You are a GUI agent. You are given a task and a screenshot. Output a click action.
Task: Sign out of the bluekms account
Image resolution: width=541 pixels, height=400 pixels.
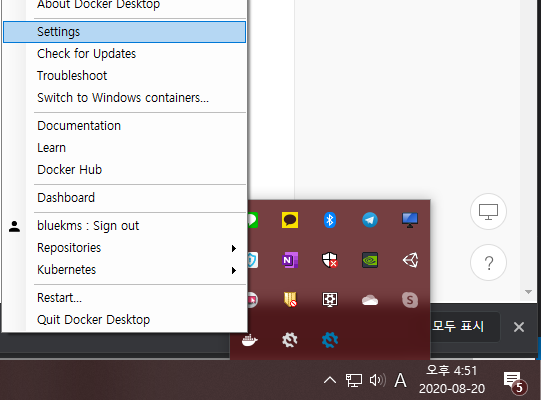(x=124, y=226)
